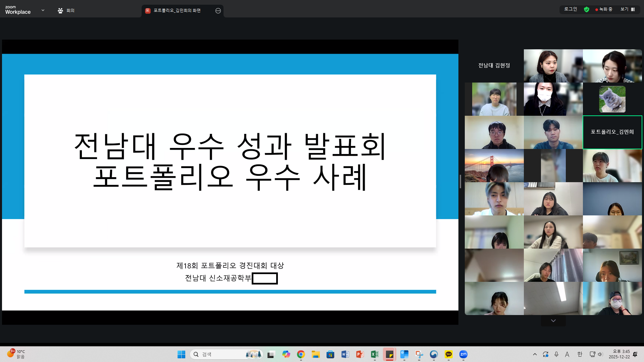The height and width of the screenshot is (362, 644).
Task: Expand the Zoom Workplace dropdown chevron
Action: (x=43, y=10)
